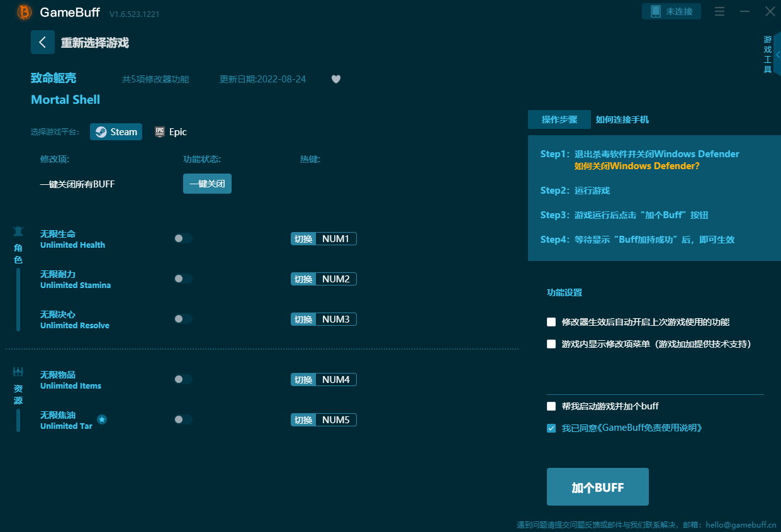Change the NUM3 hotkey for Unlimited Resolve
781x532 pixels.
(335, 319)
